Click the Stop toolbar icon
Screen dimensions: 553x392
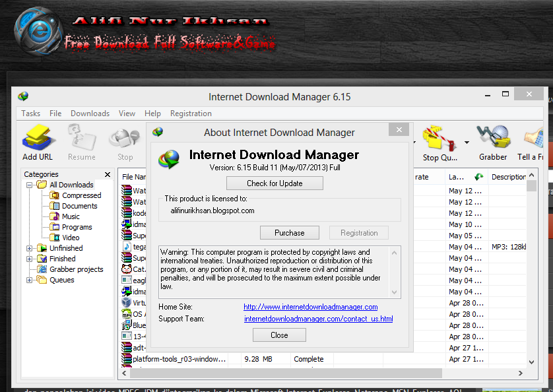(125, 143)
